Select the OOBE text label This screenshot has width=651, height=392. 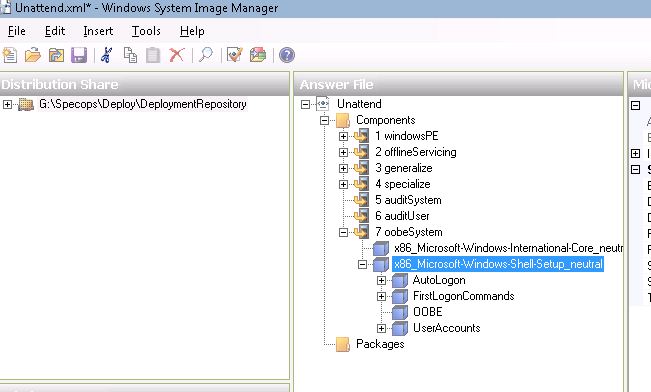tap(427, 312)
